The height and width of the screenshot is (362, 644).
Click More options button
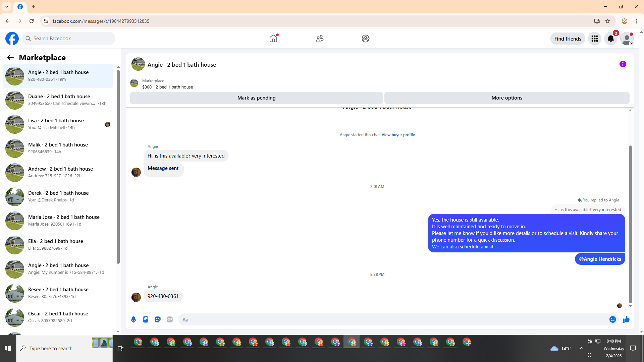point(506,98)
